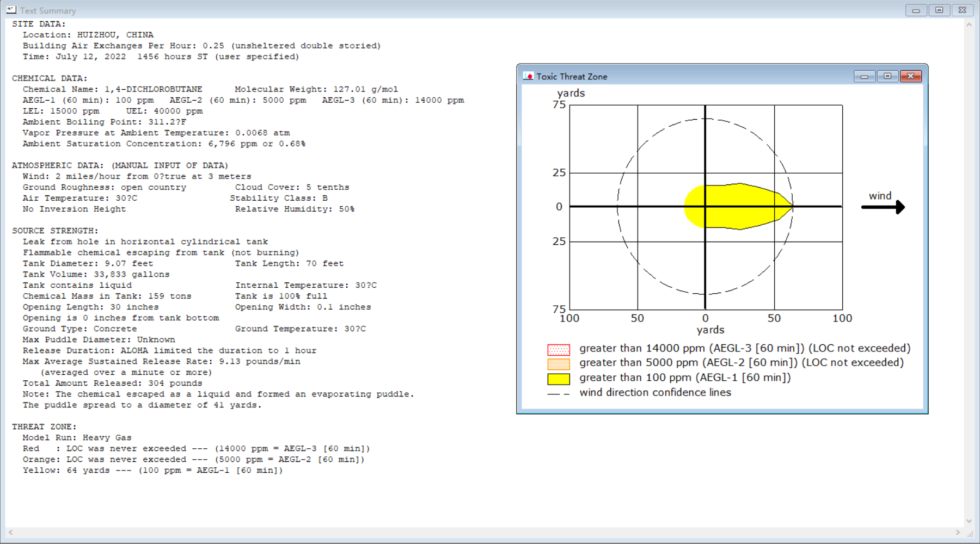Click "Ground Roughness: open country"

[x=105, y=187]
